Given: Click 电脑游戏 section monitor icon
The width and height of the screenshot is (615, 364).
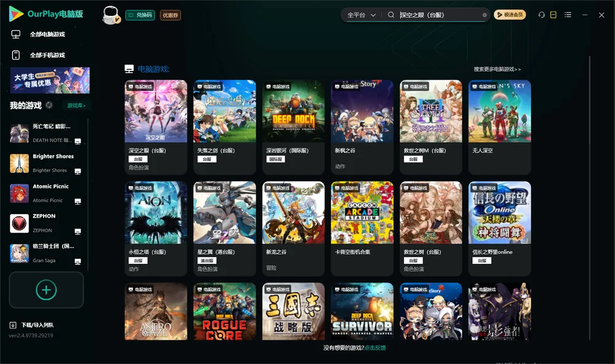Looking at the screenshot, I should (x=129, y=69).
